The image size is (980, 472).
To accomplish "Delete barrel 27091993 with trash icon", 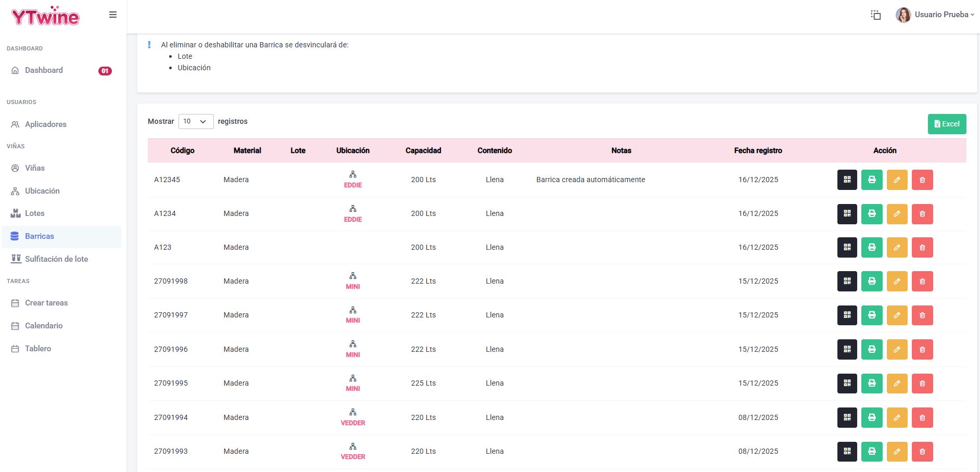I will pyautogui.click(x=922, y=451).
